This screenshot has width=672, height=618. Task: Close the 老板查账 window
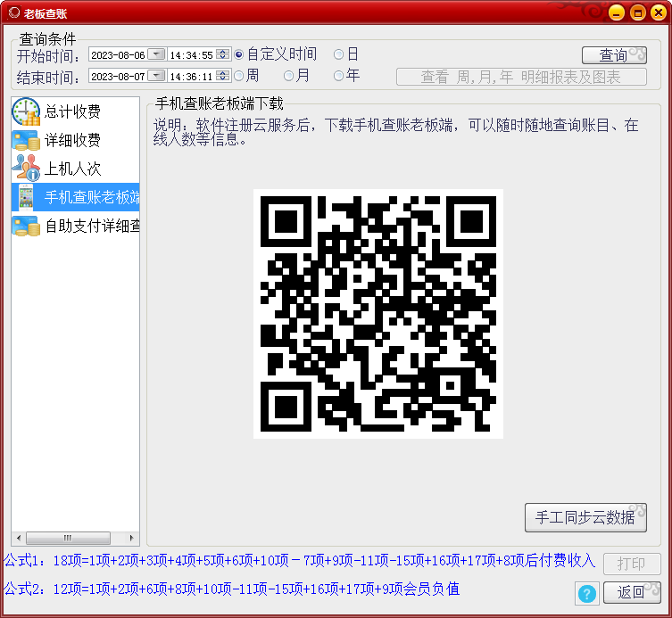(x=659, y=12)
